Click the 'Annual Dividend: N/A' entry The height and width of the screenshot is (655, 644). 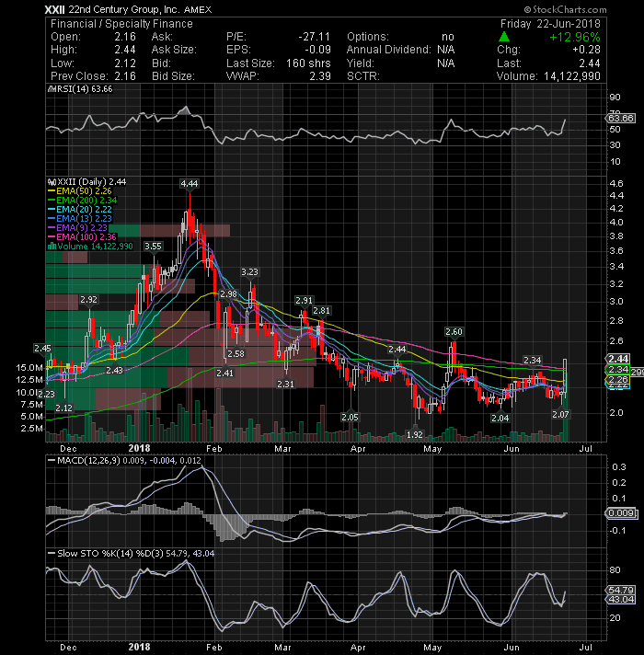[400, 50]
